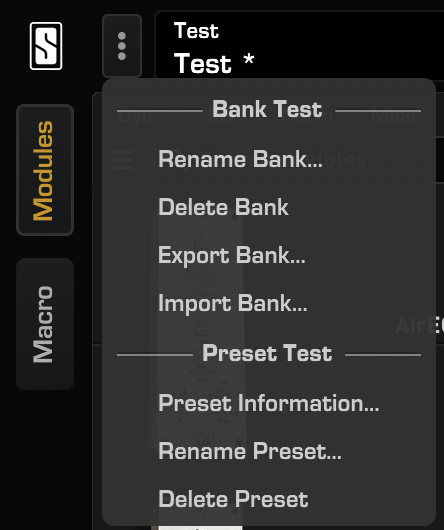Select the dimmed Dyn category tab
444x530 pixels.
134,116
